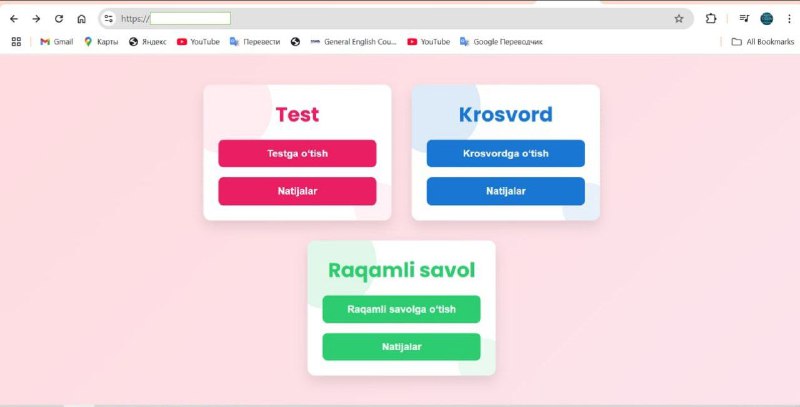View site information icon in address bar
The image size is (800, 407).
click(x=108, y=19)
